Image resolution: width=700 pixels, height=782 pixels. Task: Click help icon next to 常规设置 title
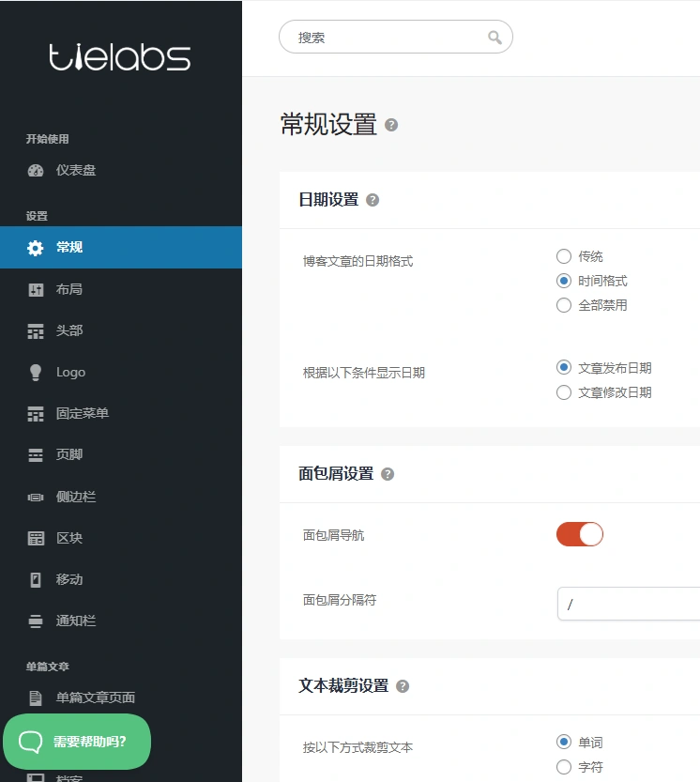click(x=391, y=125)
